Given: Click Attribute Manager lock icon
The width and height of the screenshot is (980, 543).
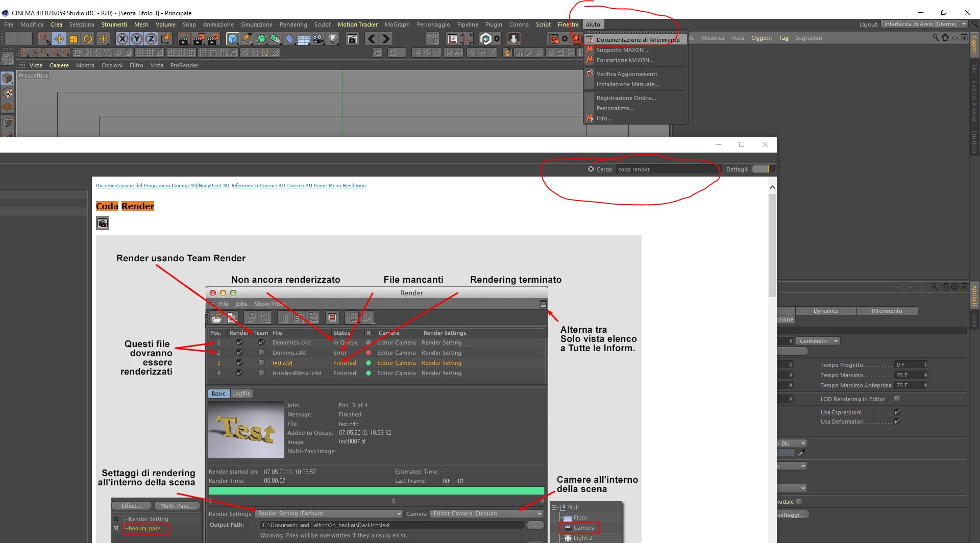Looking at the screenshot, I should click(x=945, y=287).
